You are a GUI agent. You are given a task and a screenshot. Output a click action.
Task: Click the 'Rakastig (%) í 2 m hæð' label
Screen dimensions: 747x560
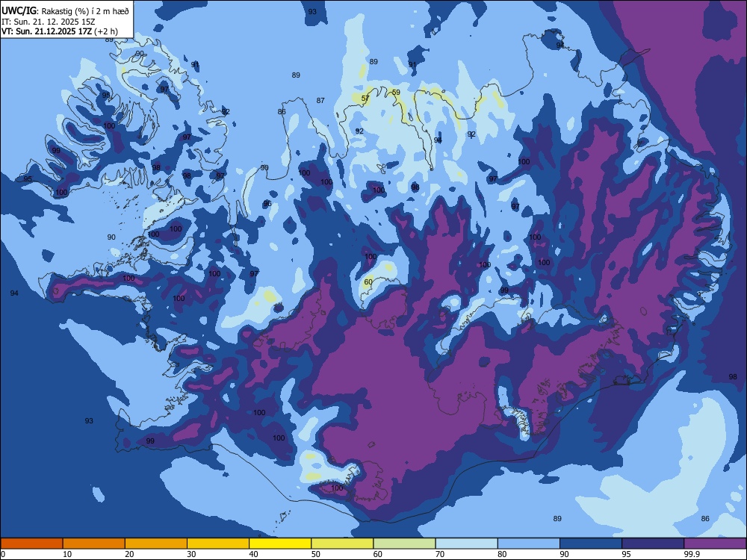coord(85,11)
